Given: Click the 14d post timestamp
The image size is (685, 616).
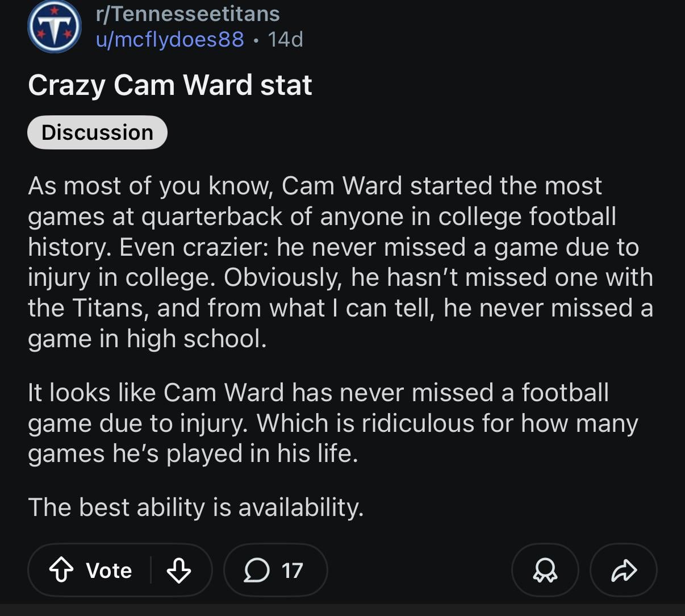Looking at the screenshot, I should point(285,39).
